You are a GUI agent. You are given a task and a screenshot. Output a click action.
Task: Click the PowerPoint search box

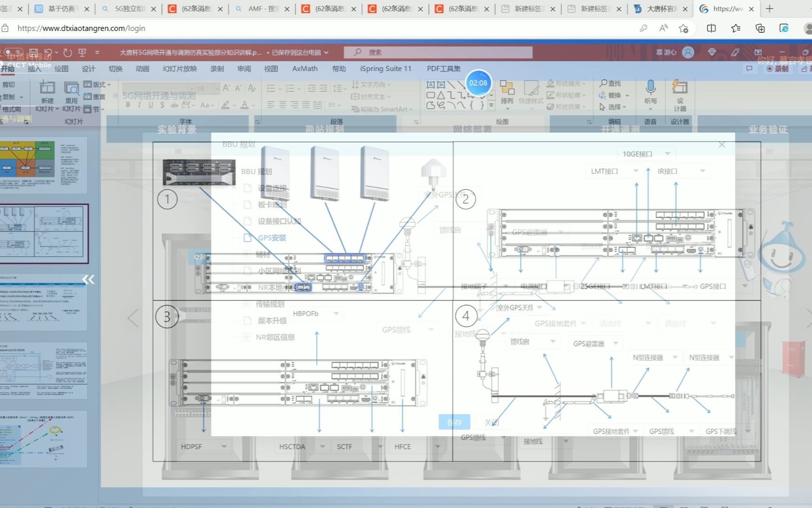click(x=438, y=52)
